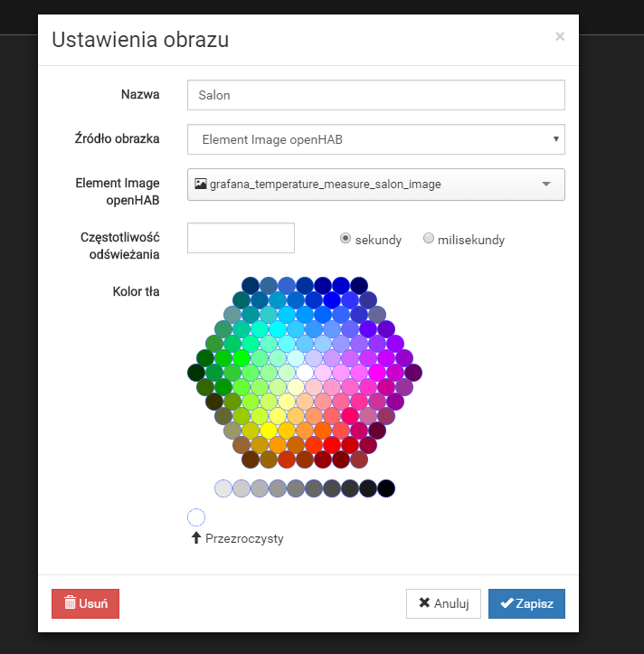Screen dimensions: 644x654
Task: Click the checkmark icon on Zapisz button
Action: coord(507,603)
